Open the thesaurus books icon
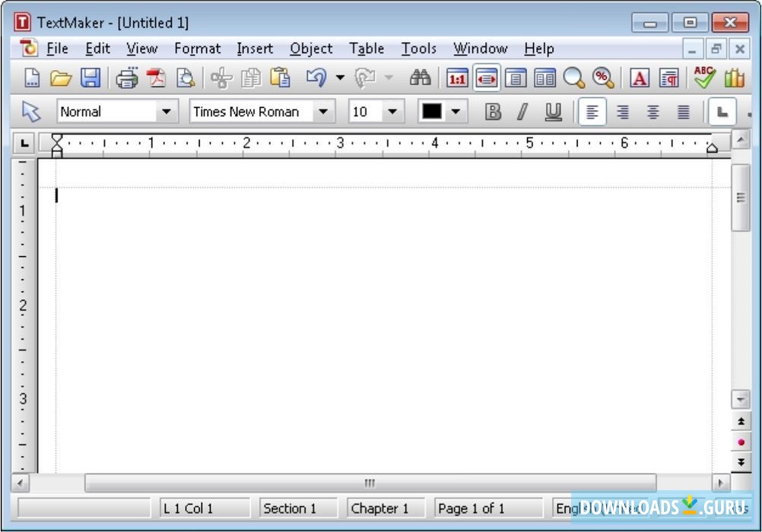The height and width of the screenshot is (532, 762). (735, 78)
